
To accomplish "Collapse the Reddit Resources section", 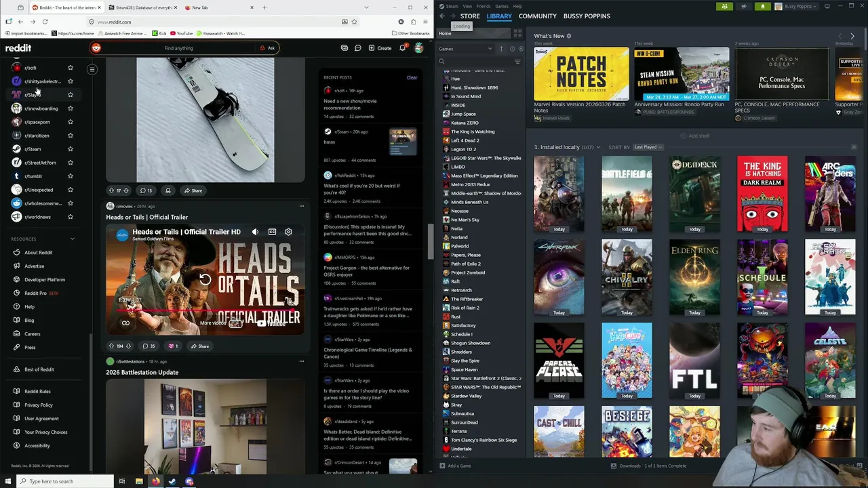I will click(x=73, y=239).
